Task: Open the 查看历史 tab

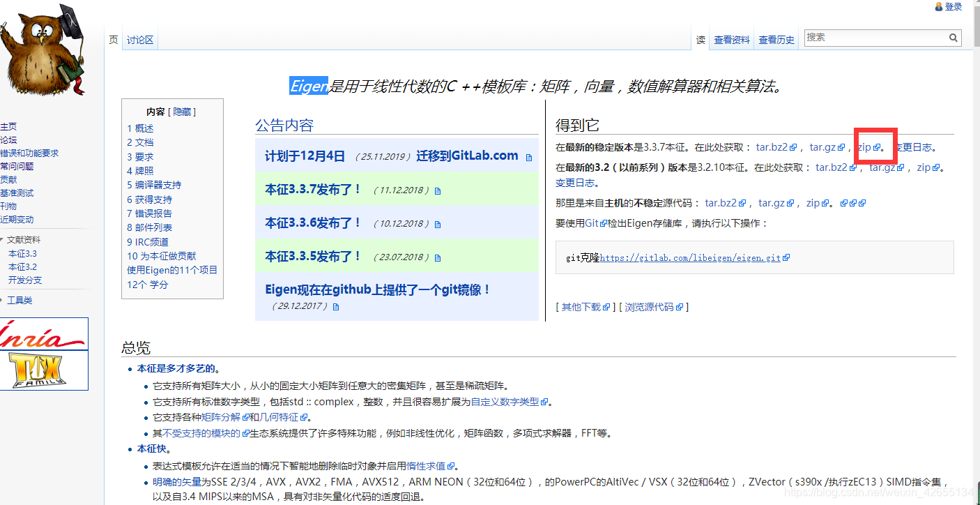Action: click(776, 40)
